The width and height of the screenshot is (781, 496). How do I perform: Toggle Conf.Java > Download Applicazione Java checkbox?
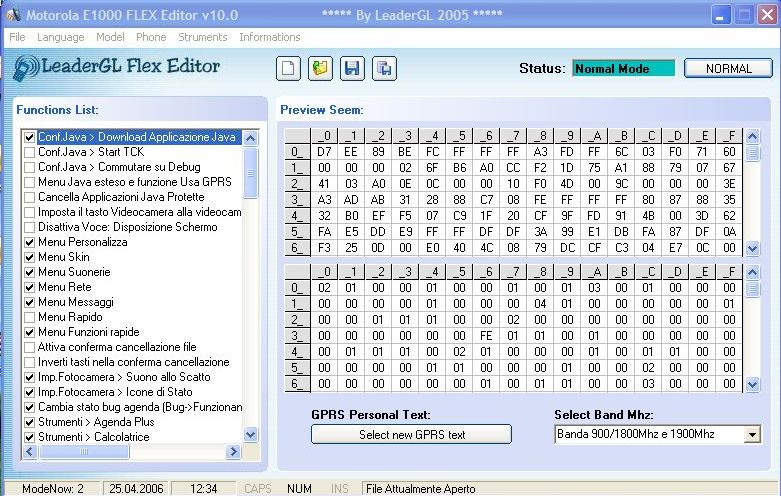29,137
